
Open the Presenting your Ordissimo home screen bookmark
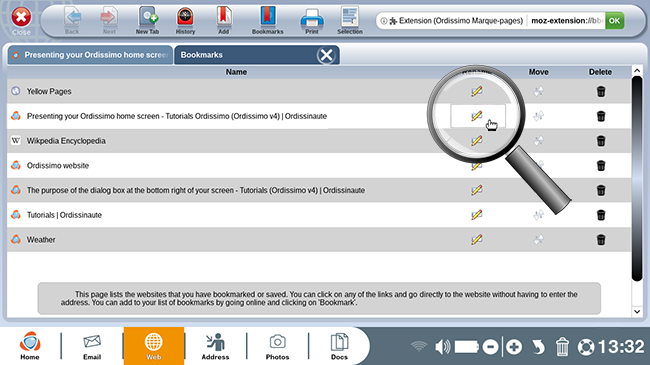[x=177, y=116]
